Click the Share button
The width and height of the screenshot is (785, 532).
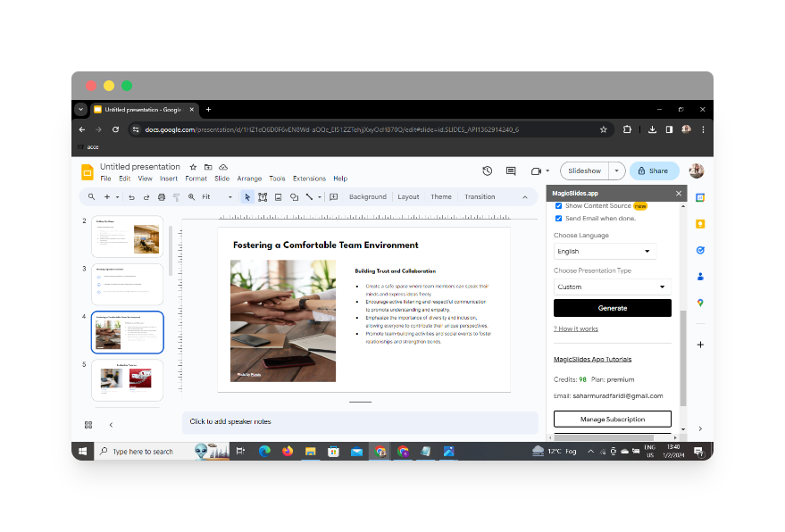click(x=654, y=171)
